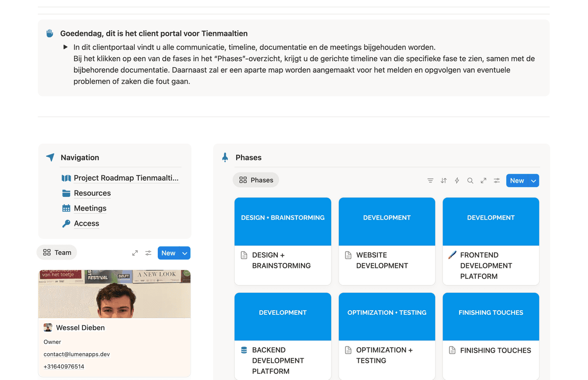The height and width of the screenshot is (380, 588).
Task: Open Wessel Dieben team member card photo
Action: [x=114, y=294]
